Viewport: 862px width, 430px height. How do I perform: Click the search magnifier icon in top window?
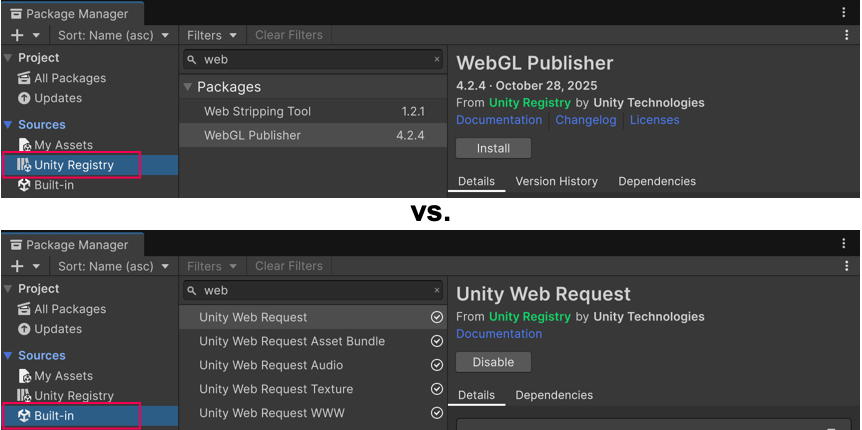click(x=192, y=59)
